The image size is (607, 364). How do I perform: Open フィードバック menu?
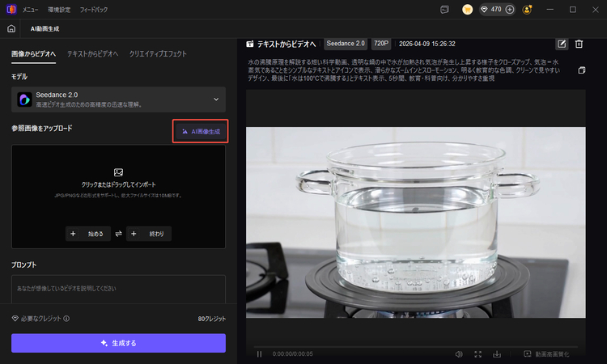94,10
